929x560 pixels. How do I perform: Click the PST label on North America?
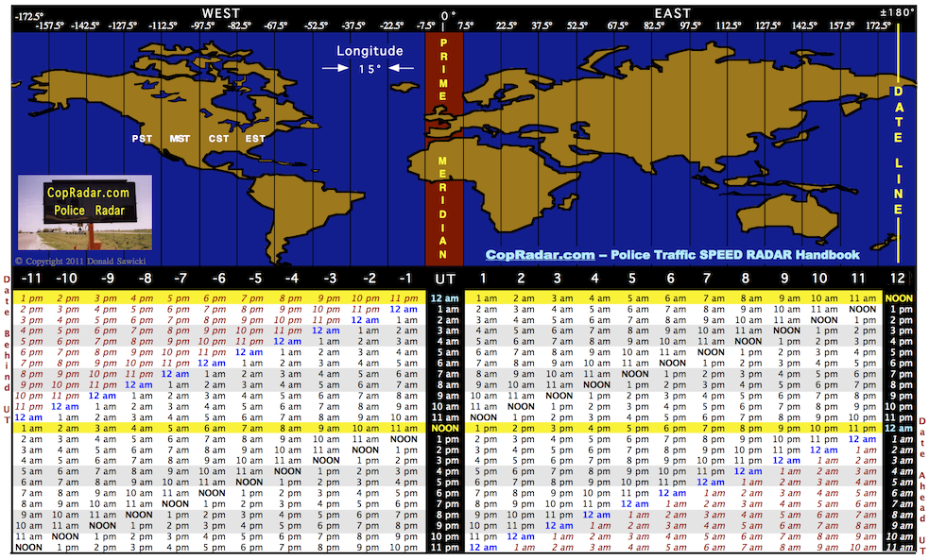point(142,139)
